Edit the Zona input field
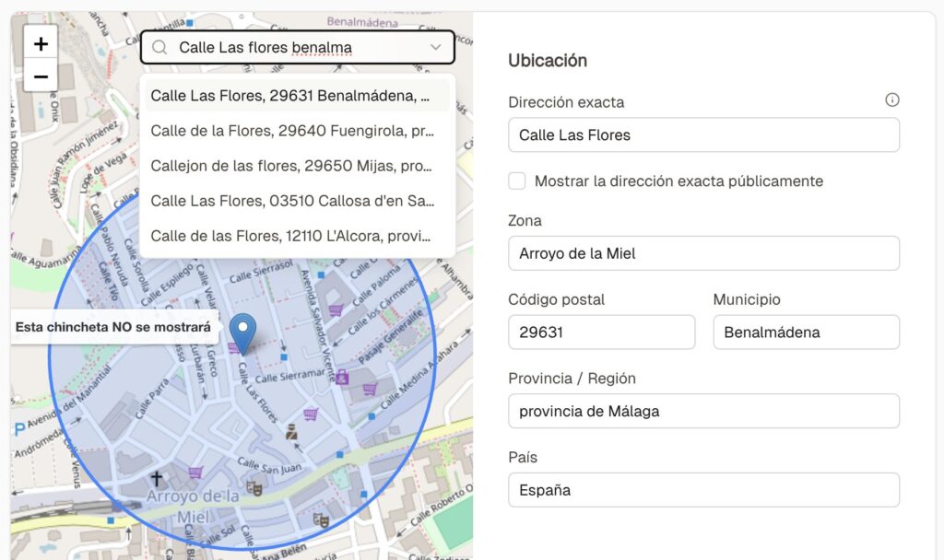Image resolution: width=944 pixels, height=560 pixels. click(703, 253)
